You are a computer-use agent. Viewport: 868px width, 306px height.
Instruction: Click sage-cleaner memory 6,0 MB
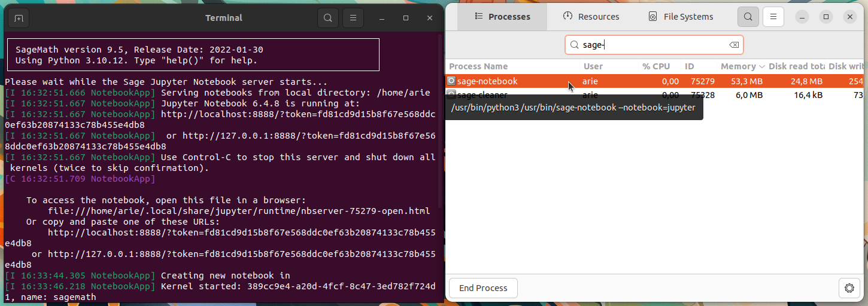coord(748,94)
